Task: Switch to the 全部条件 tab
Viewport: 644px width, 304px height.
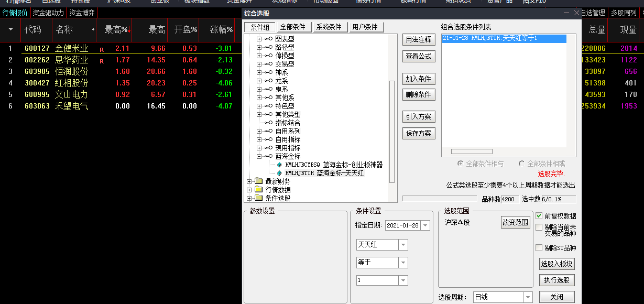Action: (294, 27)
